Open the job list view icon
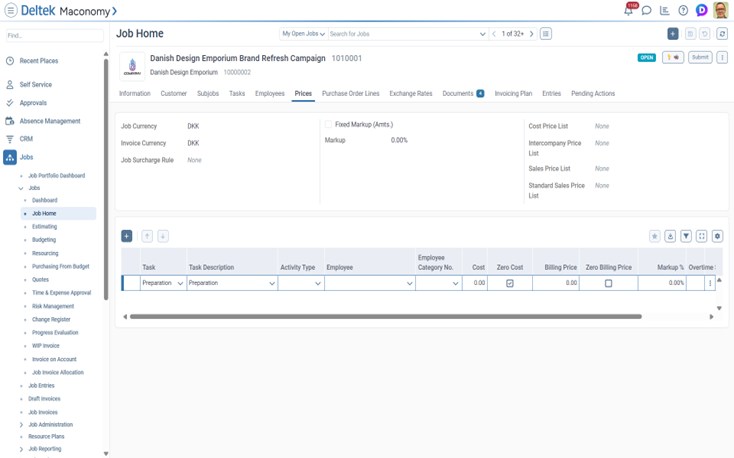 [546, 34]
